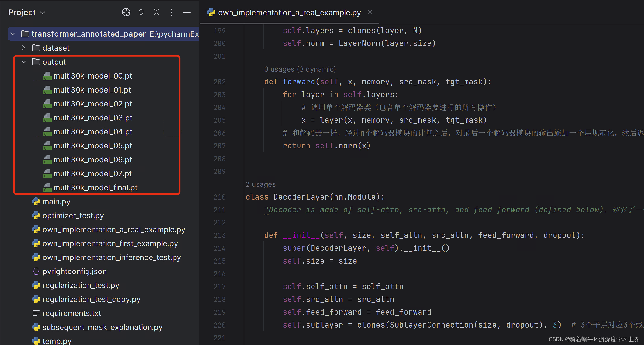Click the Expand Selected icon in Project toolbar
This screenshot has width=644, height=345.
141,12
